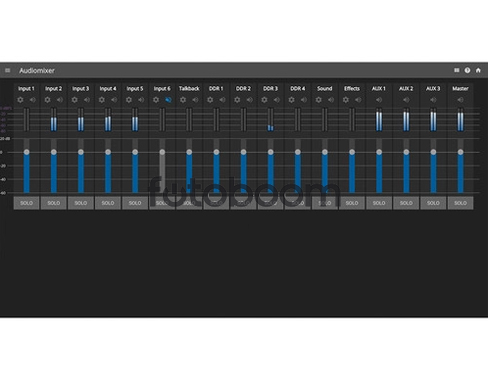488x382 pixels.
Task: Click the AUX 2 level meter
Action: 406,119
